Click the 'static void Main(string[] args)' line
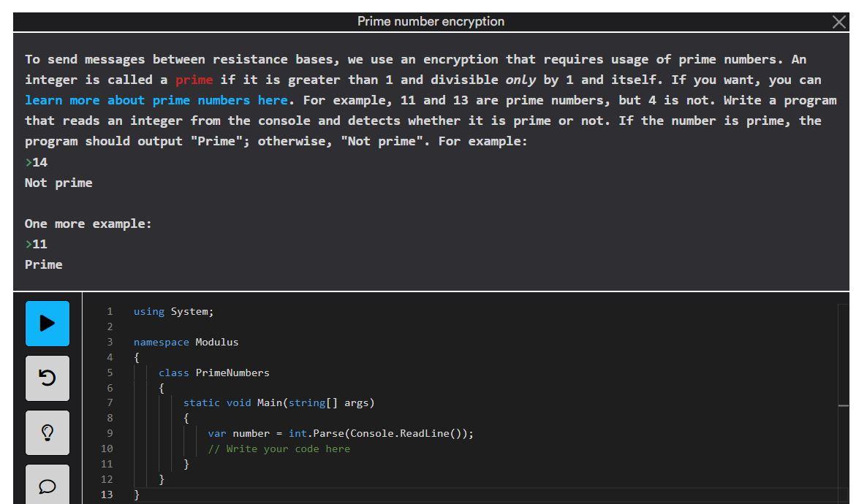The width and height of the screenshot is (867, 504). click(279, 403)
